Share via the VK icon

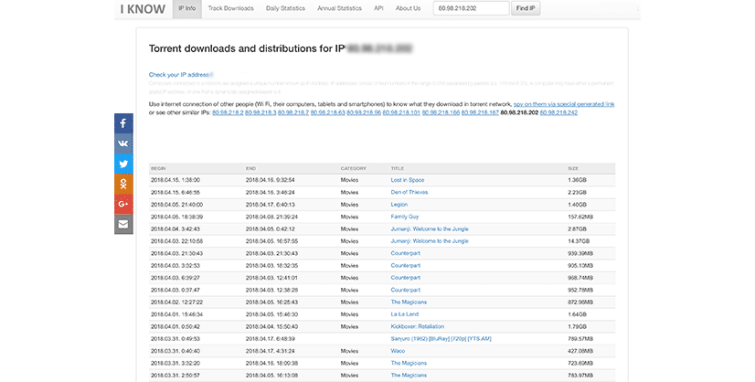point(123,144)
